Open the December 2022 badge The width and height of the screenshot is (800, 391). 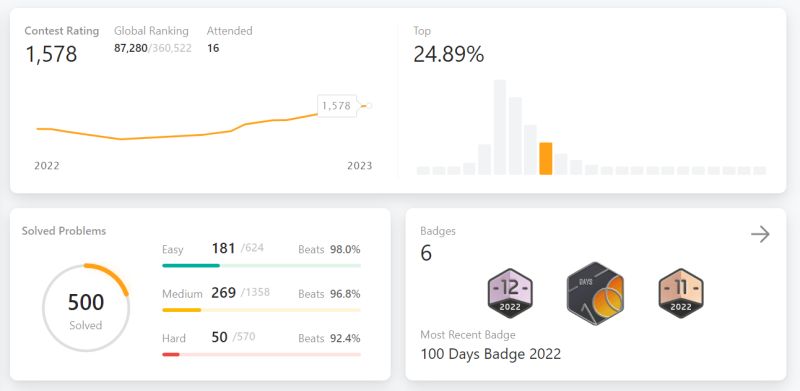click(x=510, y=294)
